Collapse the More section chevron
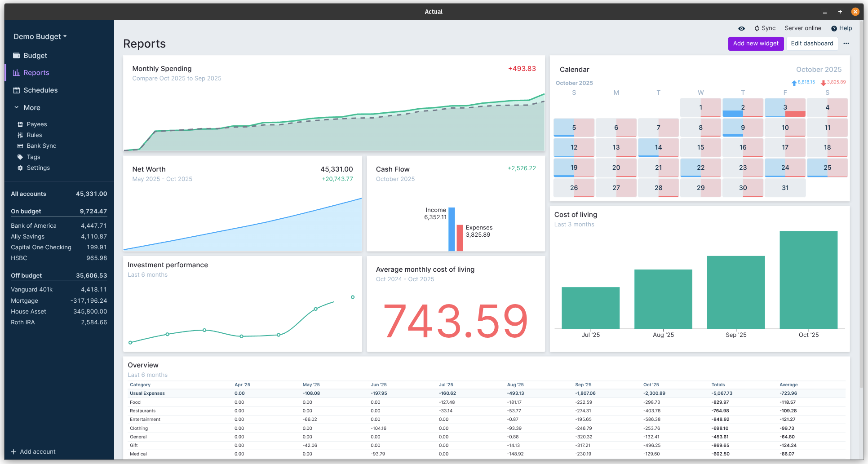Viewport: 868px width, 464px height. (x=17, y=108)
